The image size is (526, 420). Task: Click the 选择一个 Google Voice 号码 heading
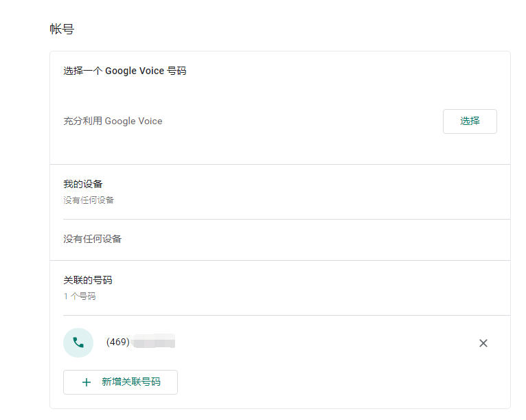tap(125, 71)
